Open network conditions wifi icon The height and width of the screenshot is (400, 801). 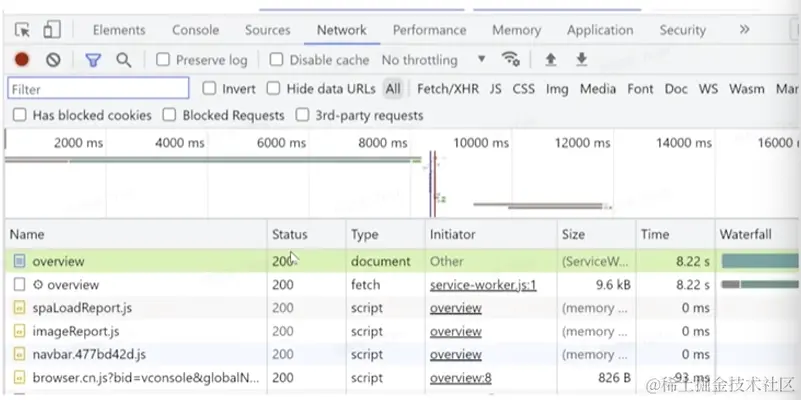pos(511,60)
